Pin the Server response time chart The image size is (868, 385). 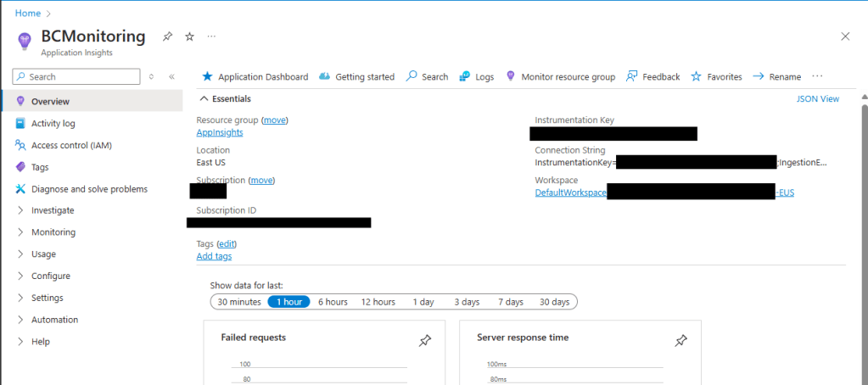pos(680,340)
